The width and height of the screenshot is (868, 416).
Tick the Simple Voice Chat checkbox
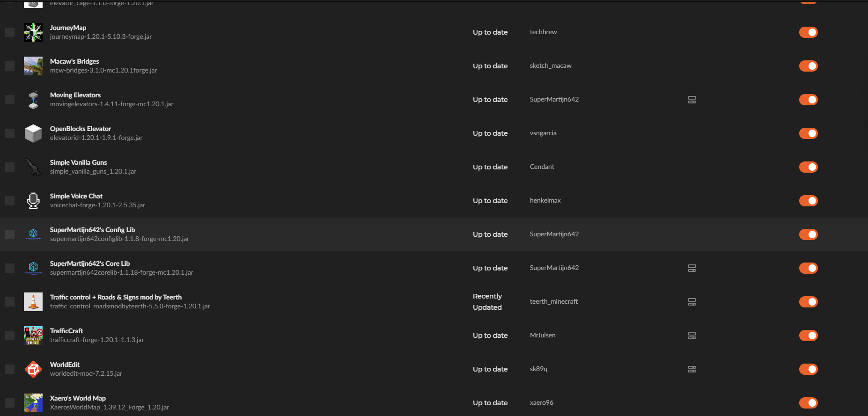[10, 201]
